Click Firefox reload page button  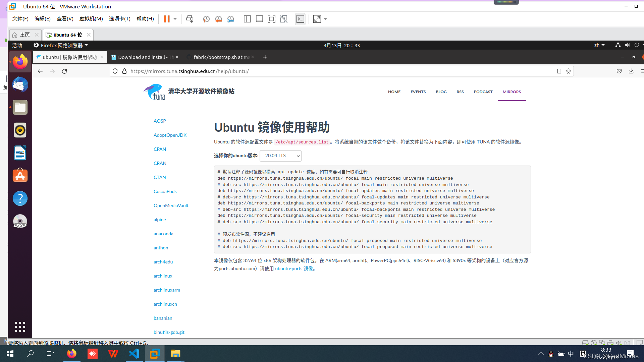tap(64, 71)
